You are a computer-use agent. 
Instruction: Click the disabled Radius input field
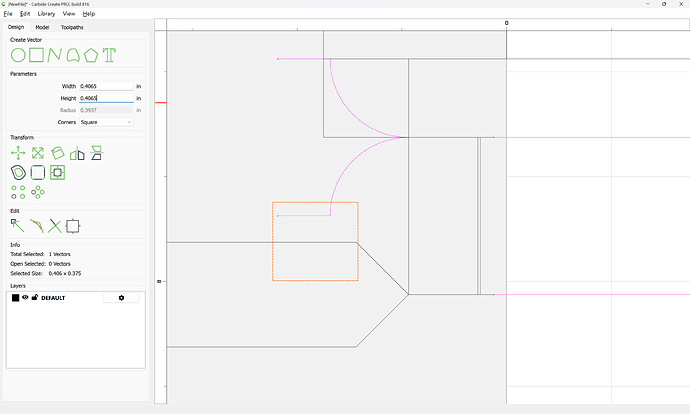pos(106,110)
